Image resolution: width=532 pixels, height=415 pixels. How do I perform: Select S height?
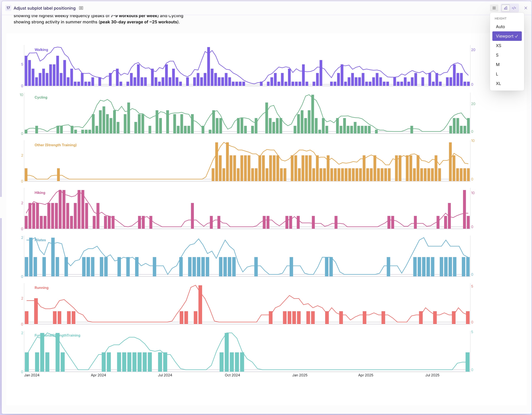[x=507, y=55]
